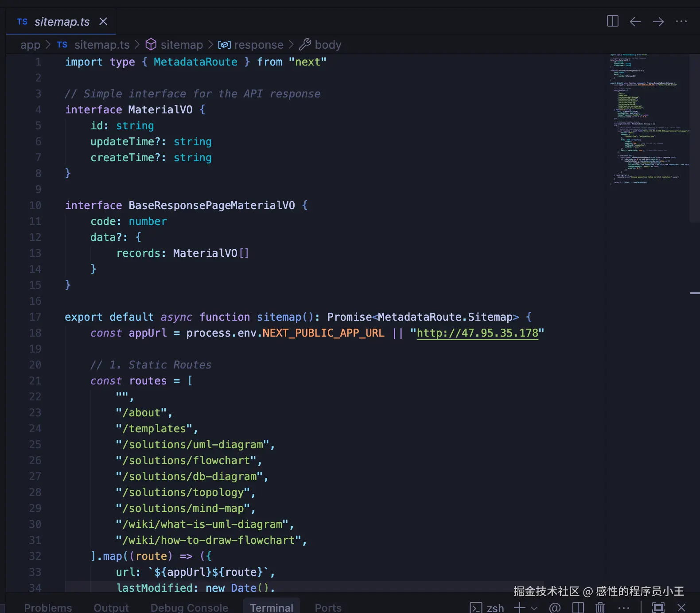Click MetadataRoute in the import line
The height and width of the screenshot is (613, 700).
point(195,62)
